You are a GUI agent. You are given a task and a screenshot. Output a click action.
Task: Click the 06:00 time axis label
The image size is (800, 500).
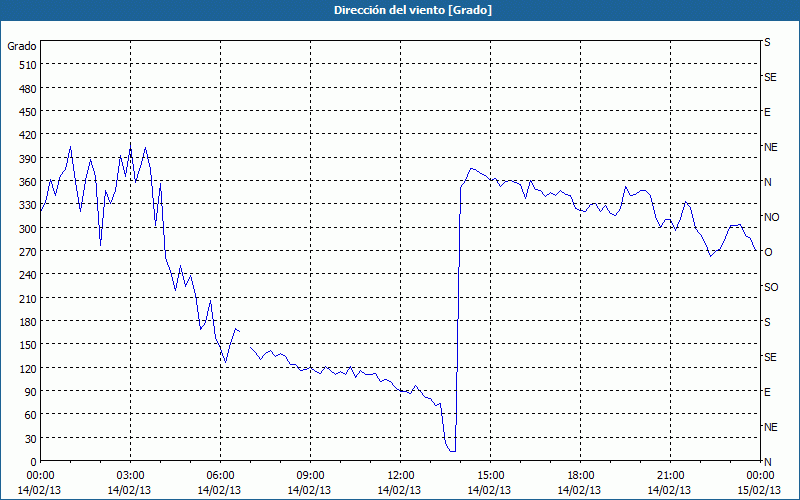point(220,476)
